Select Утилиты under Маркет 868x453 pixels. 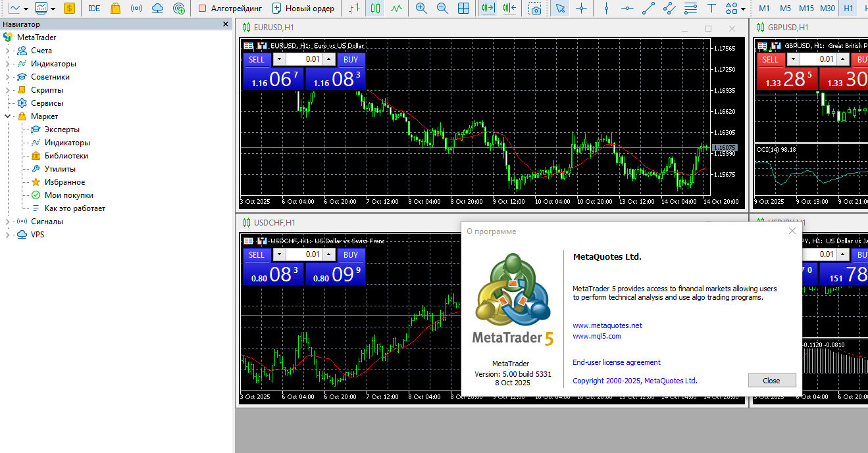tap(60, 169)
